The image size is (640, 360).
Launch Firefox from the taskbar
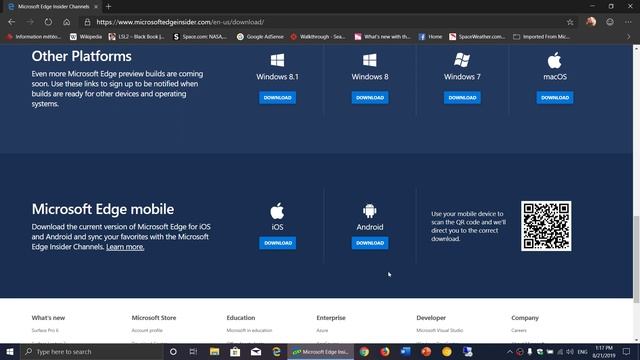pyautogui.click(x=384, y=351)
